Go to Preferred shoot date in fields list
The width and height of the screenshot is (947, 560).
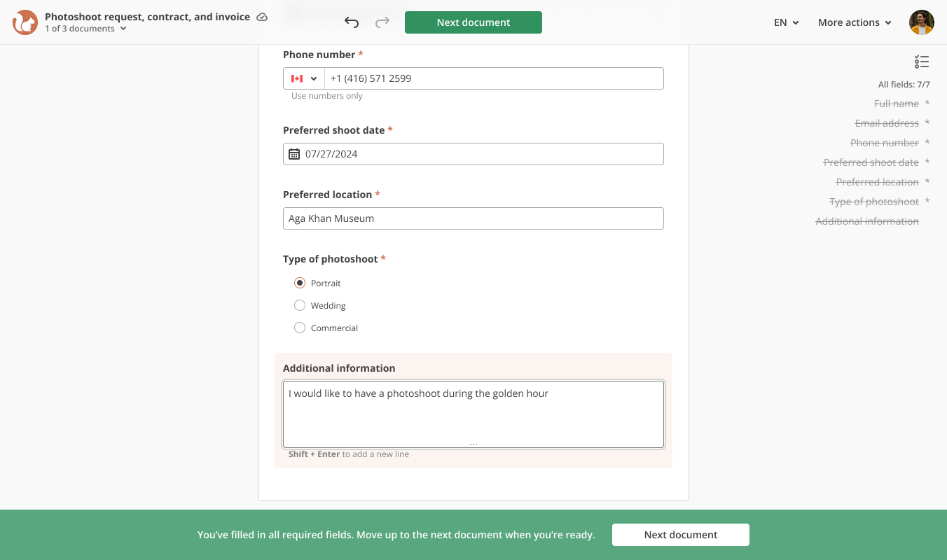pyautogui.click(x=871, y=162)
